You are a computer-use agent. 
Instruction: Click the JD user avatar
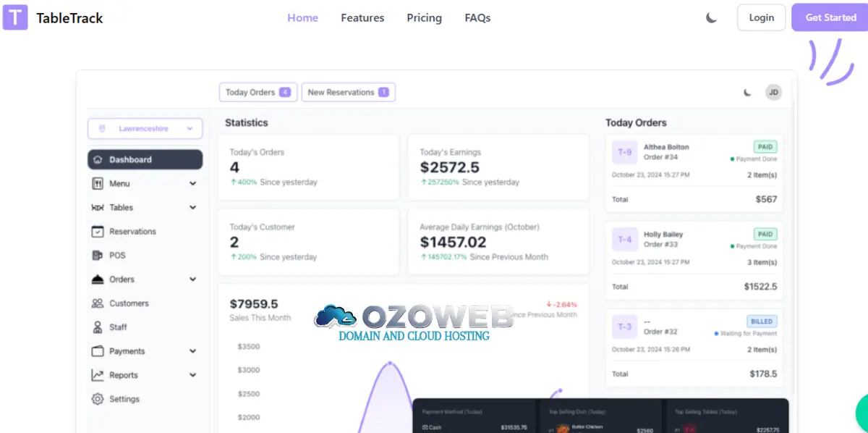point(773,93)
